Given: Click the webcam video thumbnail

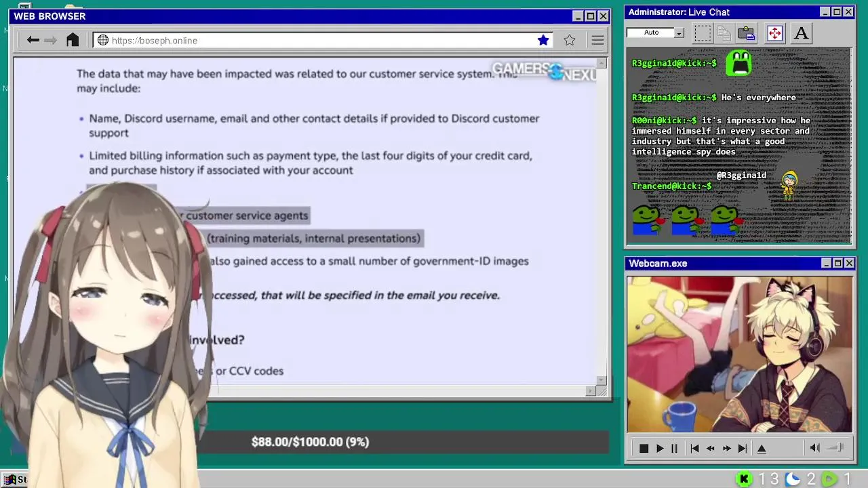Looking at the screenshot, I should coord(739,354).
